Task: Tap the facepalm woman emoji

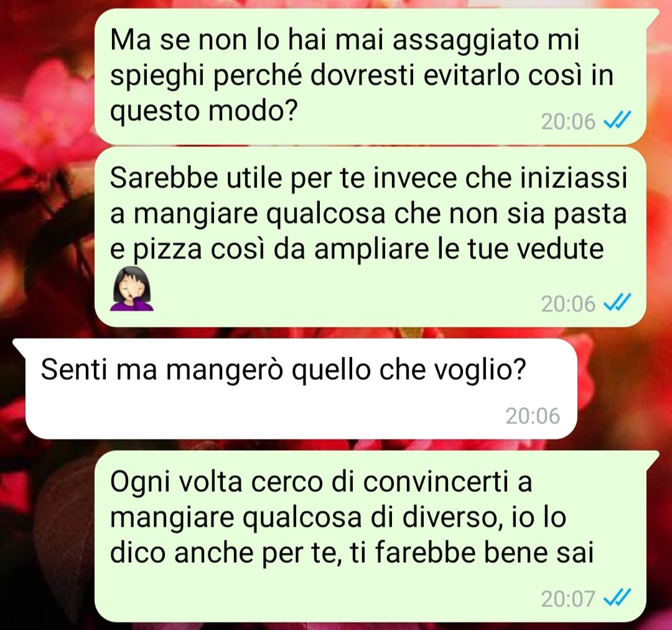Action: [x=131, y=288]
